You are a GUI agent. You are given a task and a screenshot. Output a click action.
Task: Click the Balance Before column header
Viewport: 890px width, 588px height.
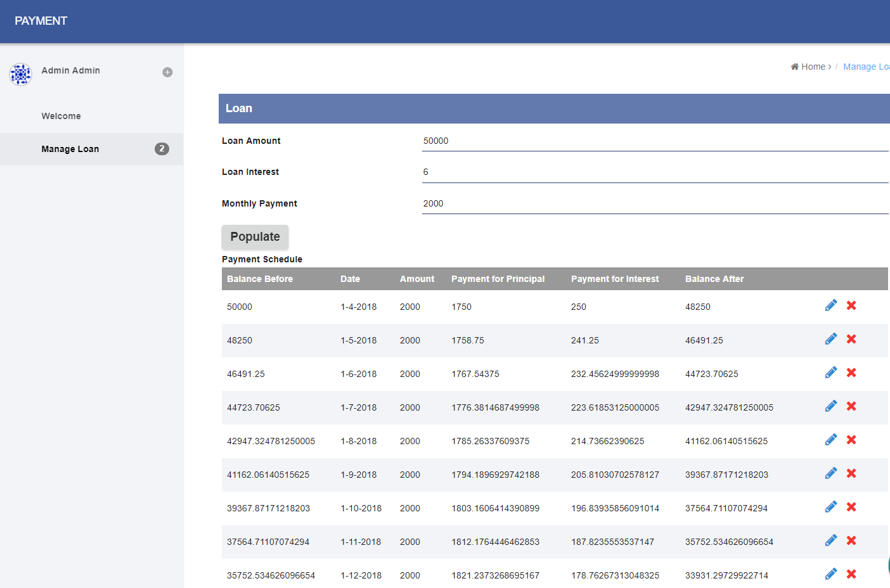click(x=260, y=279)
